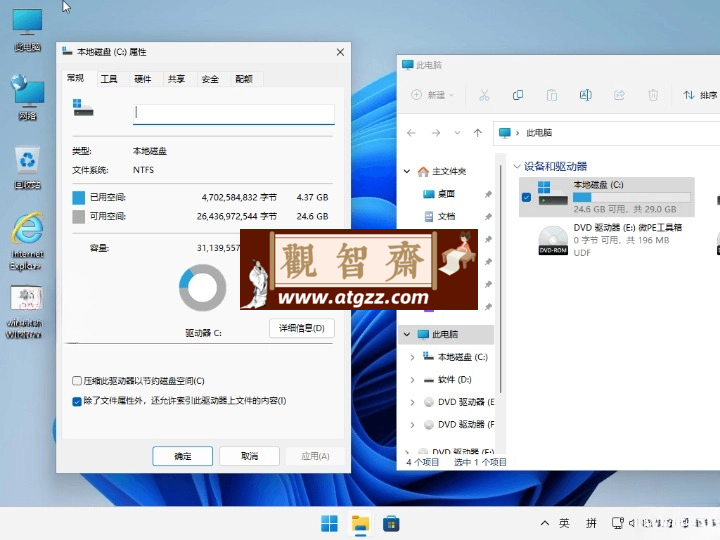Click the 取消 button

249,456
